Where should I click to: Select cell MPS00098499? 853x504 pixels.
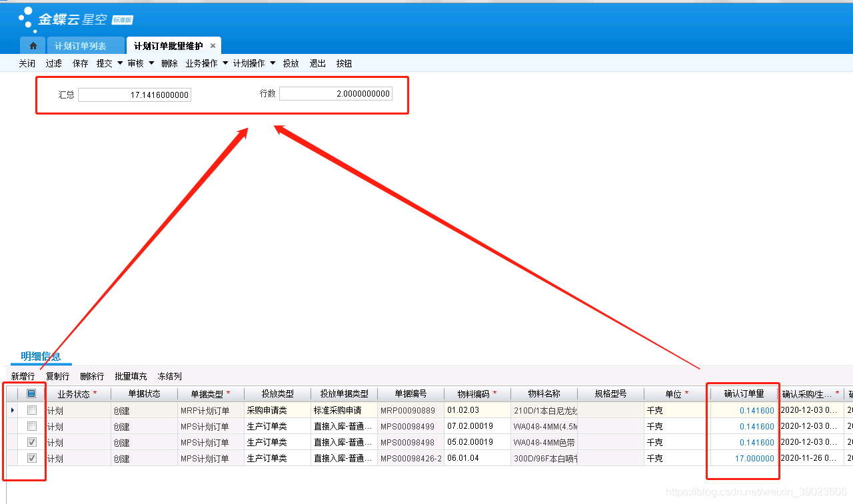click(x=411, y=427)
